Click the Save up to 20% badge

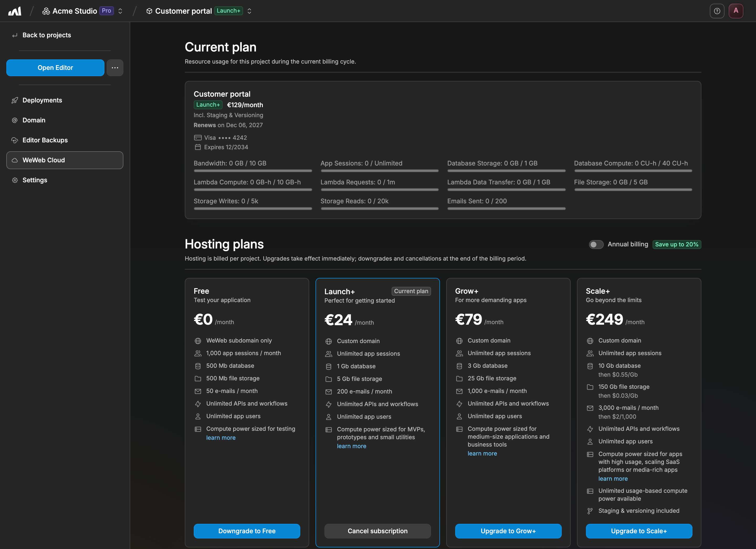(676, 245)
